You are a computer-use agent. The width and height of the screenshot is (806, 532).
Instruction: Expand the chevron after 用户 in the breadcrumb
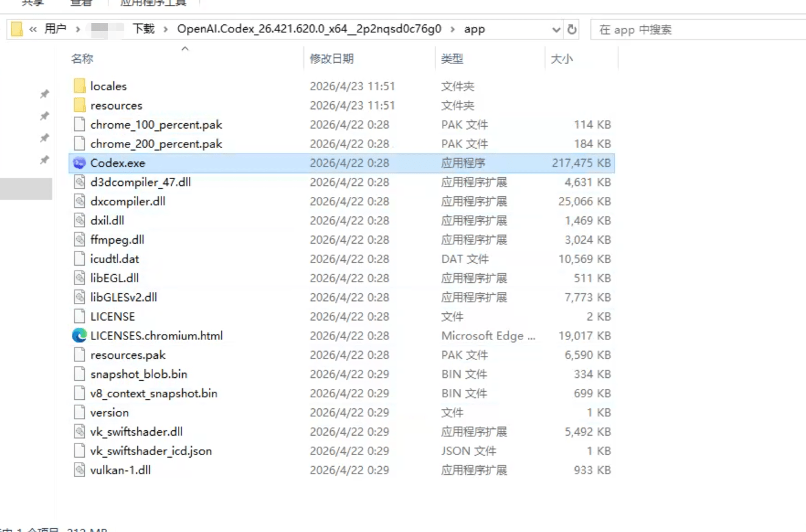pos(78,29)
